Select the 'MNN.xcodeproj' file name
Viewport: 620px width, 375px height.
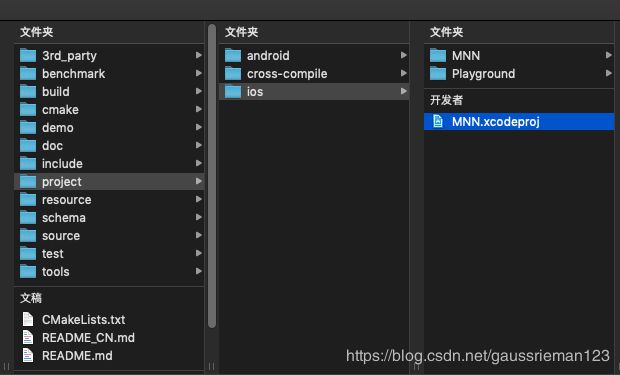pyautogui.click(x=495, y=122)
